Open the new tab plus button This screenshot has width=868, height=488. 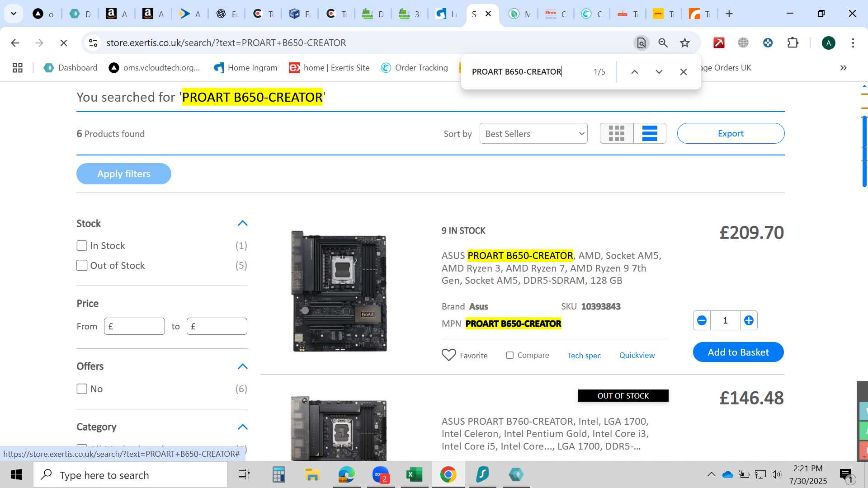[x=729, y=14]
